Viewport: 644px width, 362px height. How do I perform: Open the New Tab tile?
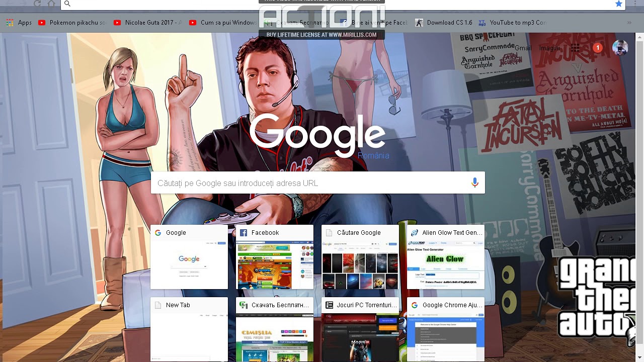(x=189, y=329)
